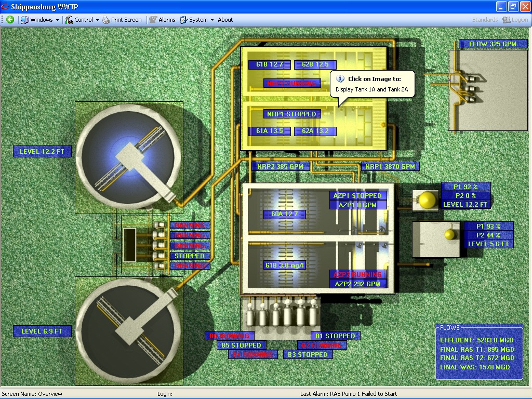This screenshot has width=532, height=399.
Task: Open the About menu item
Action: click(x=225, y=20)
